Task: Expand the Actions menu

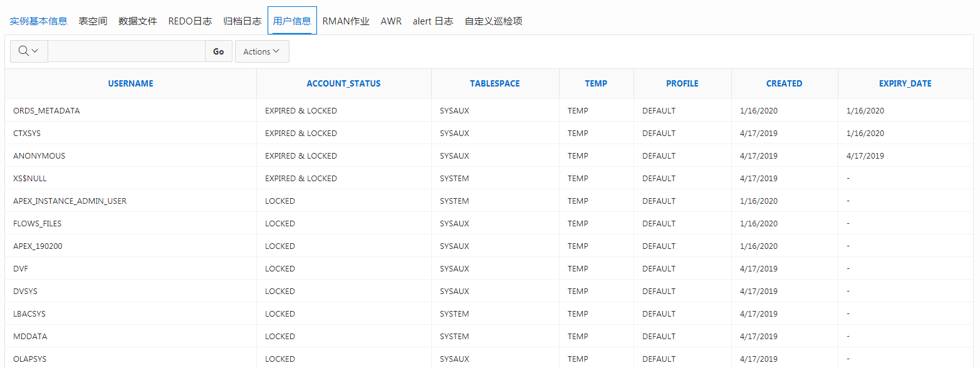Action: (x=262, y=51)
